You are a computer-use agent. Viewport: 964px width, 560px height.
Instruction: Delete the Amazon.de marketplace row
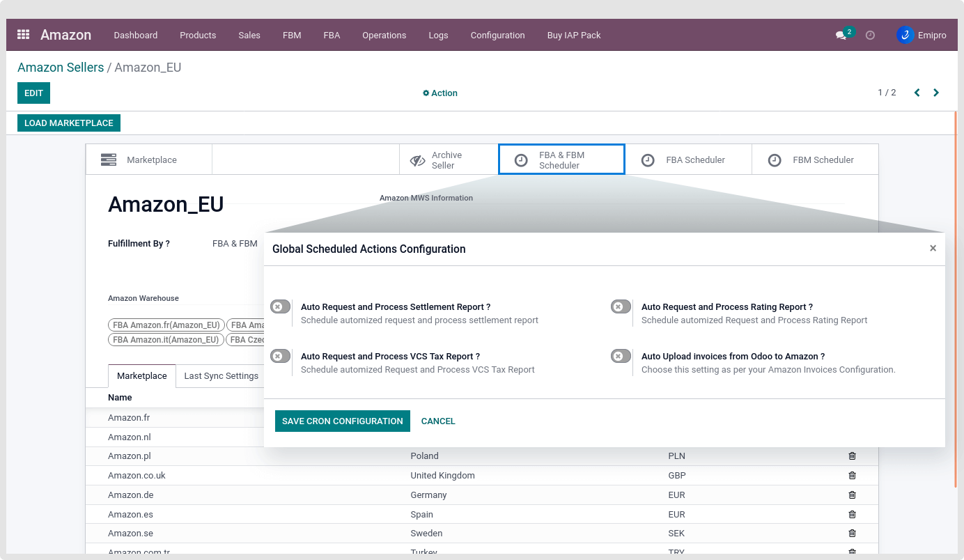tap(852, 495)
